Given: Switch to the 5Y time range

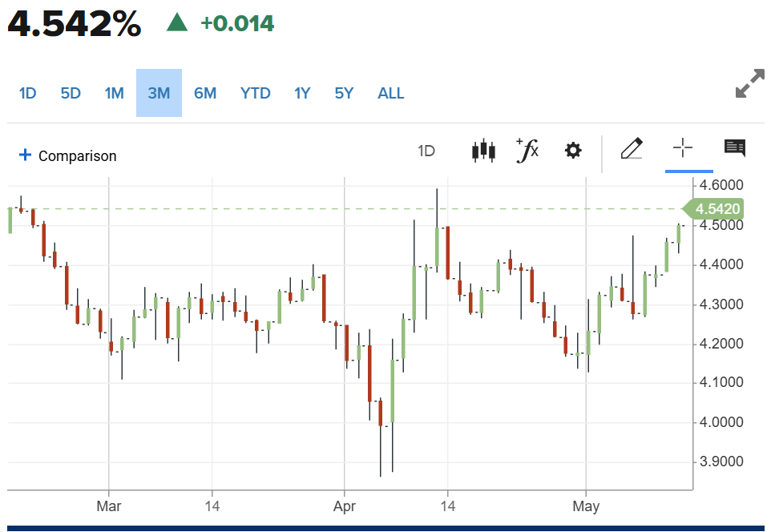Looking at the screenshot, I should coord(344,93).
